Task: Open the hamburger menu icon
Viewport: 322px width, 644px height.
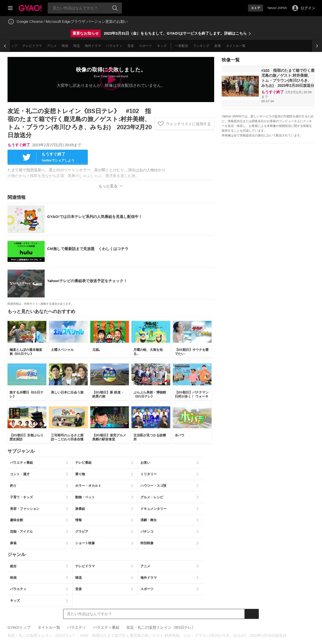Action: pyautogui.click(x=10, y=8)
